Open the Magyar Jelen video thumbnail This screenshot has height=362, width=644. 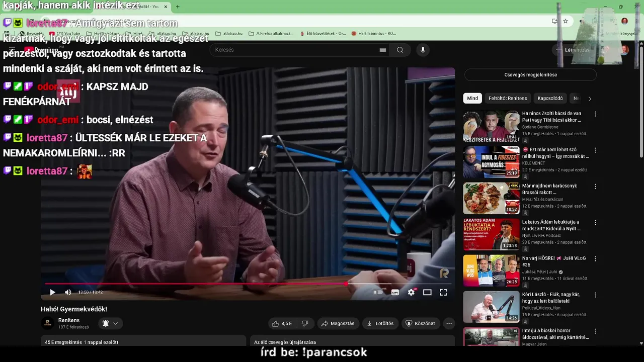click(x=491, y=336)
